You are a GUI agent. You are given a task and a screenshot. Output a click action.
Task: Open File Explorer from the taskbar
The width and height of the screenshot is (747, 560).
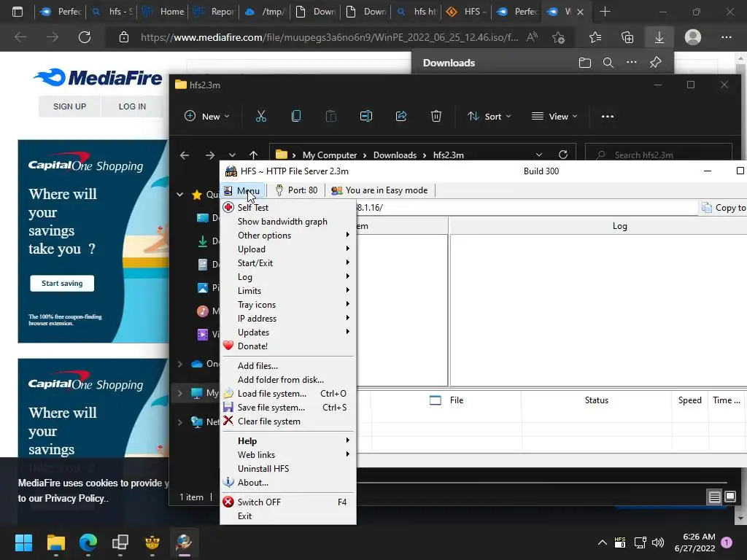pos(55,542)
